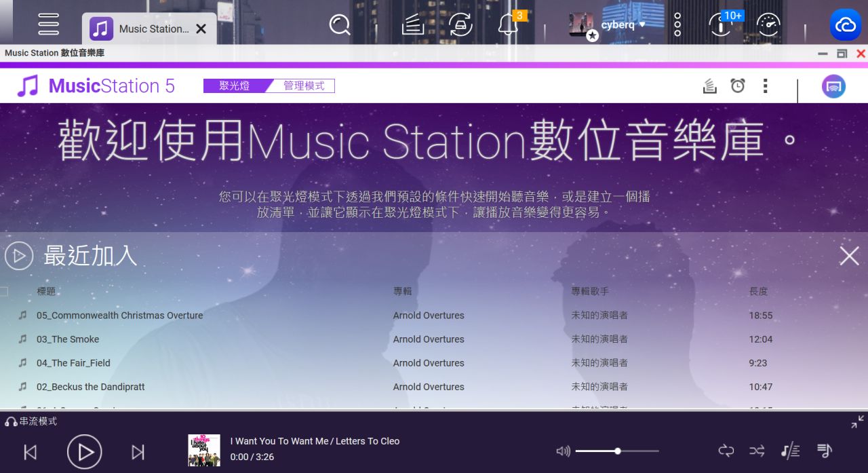The height and width of the screenshot is (473, 868).
Task: Click music note icon beside 04_The Fair_Field
Action: click(x=22, y=363)
